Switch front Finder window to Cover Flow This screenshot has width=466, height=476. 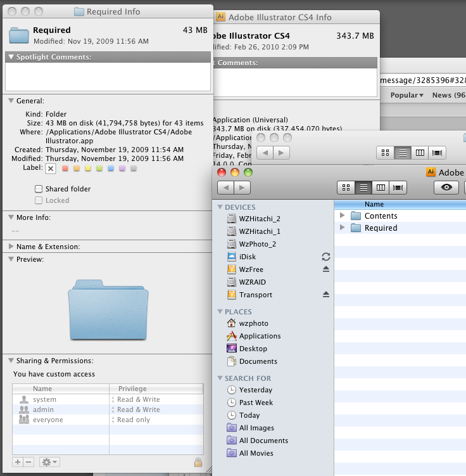398,188
